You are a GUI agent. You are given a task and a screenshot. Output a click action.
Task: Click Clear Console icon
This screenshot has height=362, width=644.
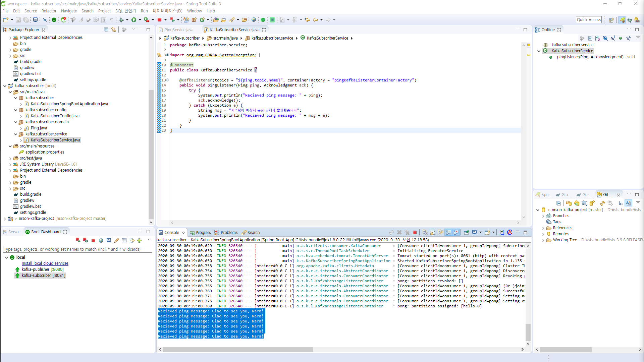[x=425, y=232]
